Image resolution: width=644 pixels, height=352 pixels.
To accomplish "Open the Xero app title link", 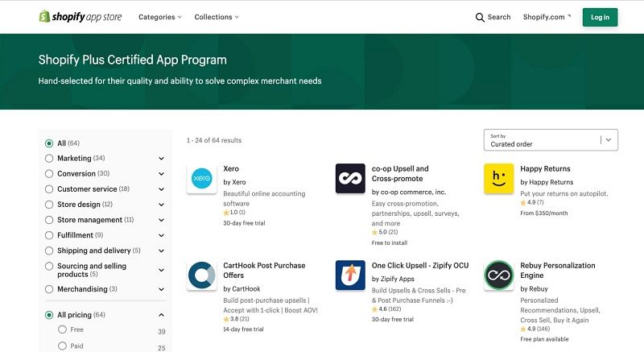I will [x=231, y=169].
